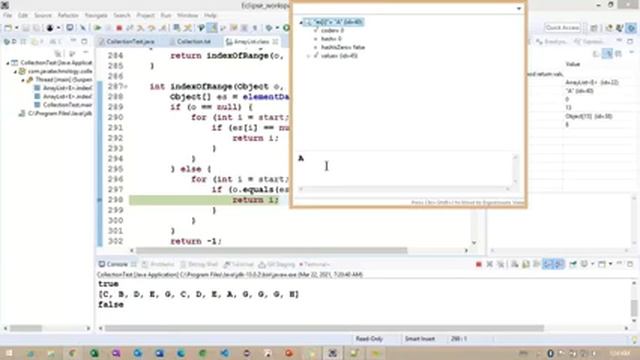Image resolution: width=640 pixels, height=360 pixels.
Task: Click the editor horizontal scrollbar
Action: click(271, 250)
